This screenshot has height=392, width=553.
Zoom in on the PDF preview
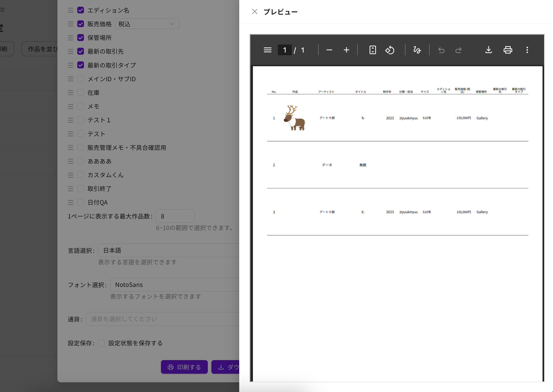pyautogui.click(x=346, y=50)
